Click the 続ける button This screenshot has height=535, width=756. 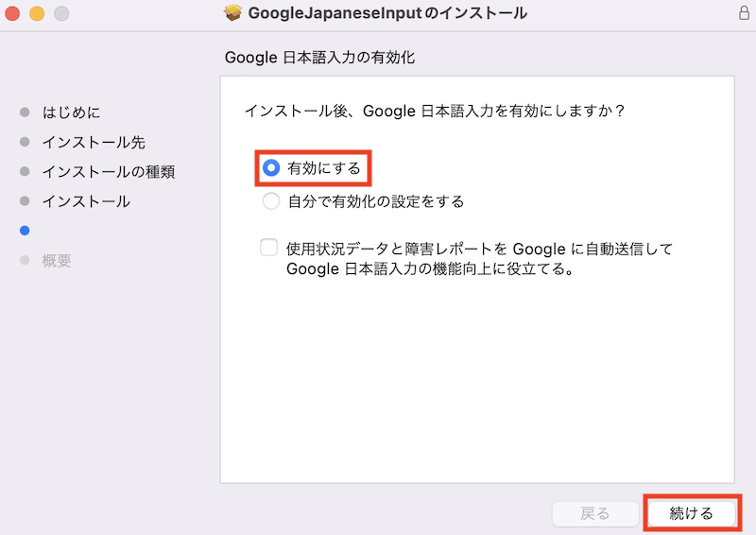(692, 513)
